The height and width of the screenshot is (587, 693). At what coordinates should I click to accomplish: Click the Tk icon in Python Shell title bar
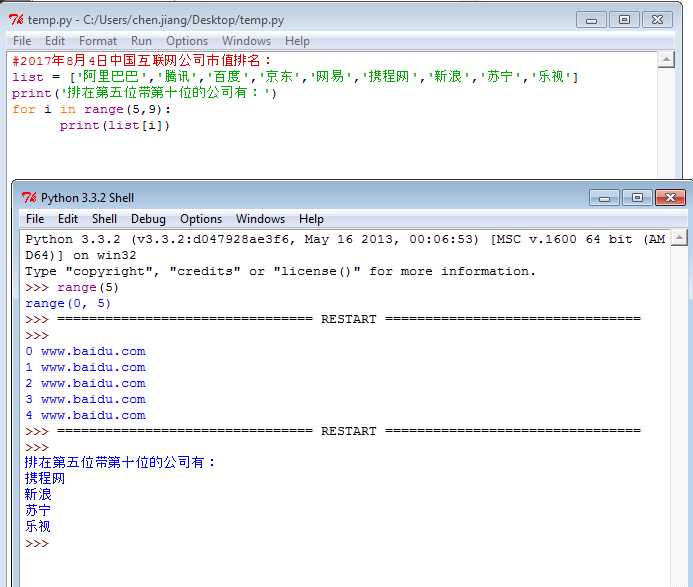(29, 198)
